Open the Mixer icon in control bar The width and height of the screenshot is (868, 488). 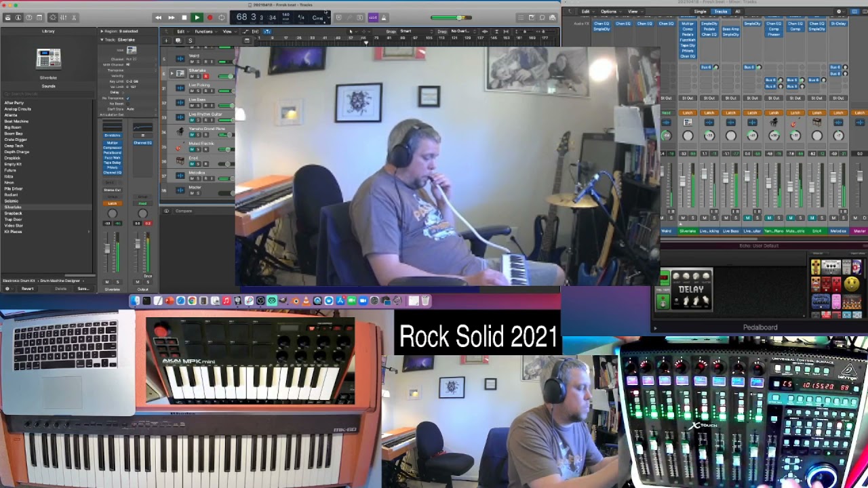click(63, 18)
